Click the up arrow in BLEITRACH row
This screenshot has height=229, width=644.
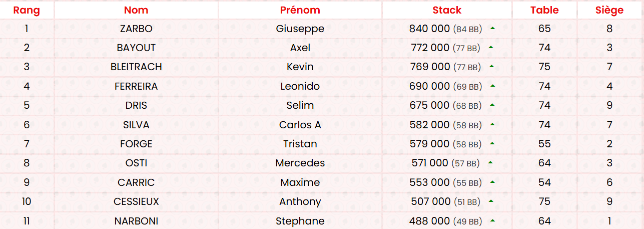[492, 67]
